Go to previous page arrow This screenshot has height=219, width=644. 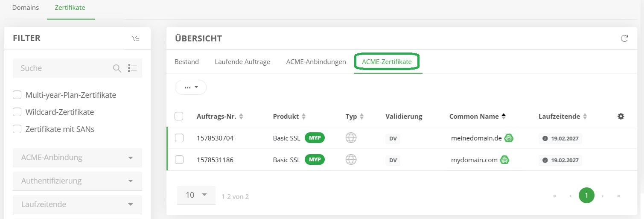coord(571,196)
